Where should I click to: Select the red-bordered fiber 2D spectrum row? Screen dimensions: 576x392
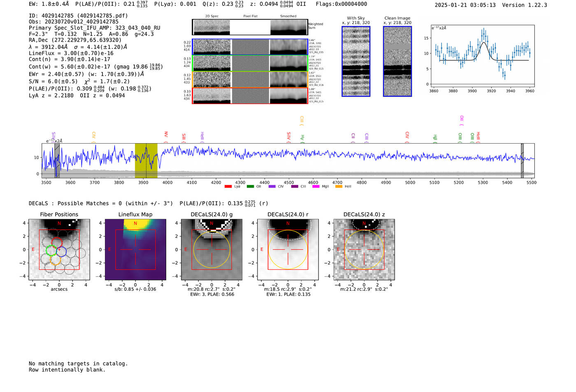(250, 96)
